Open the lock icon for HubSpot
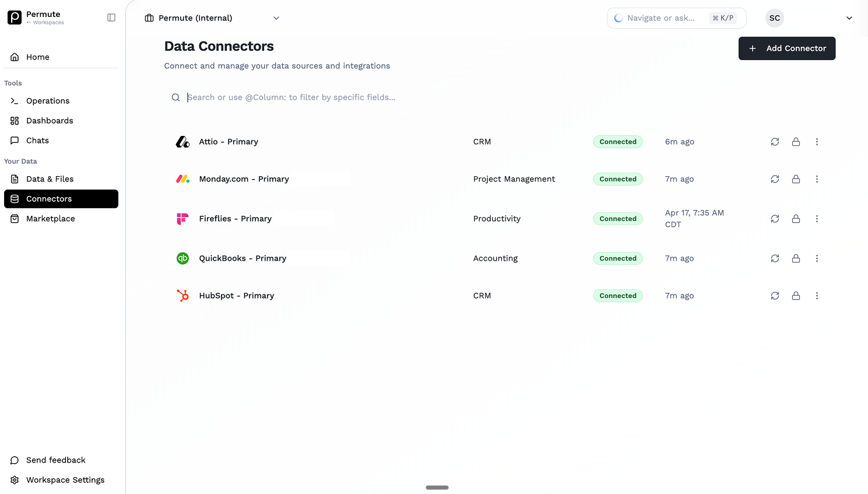 (796, 296)
